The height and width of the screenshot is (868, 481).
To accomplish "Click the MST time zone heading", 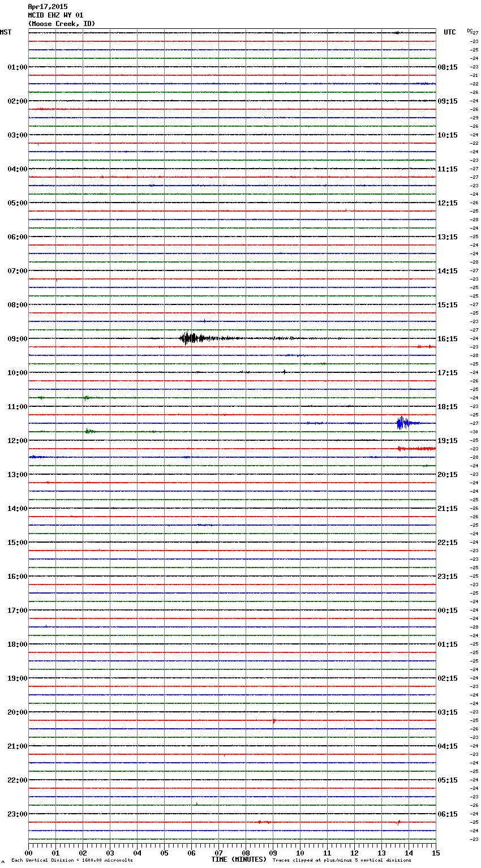I will click(x=6, y=32).
